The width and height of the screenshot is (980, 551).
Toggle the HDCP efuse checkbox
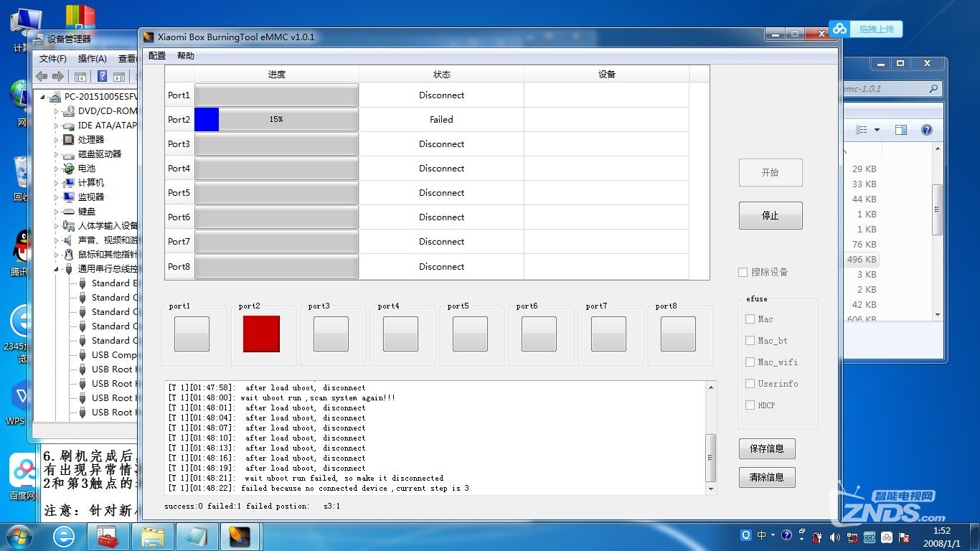point(750,405)
